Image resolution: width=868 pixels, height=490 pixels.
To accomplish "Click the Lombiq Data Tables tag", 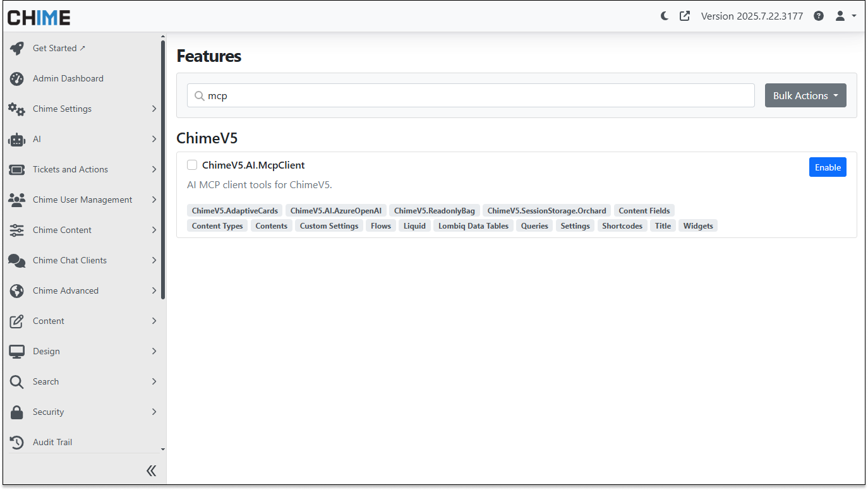I will point(474,226).
